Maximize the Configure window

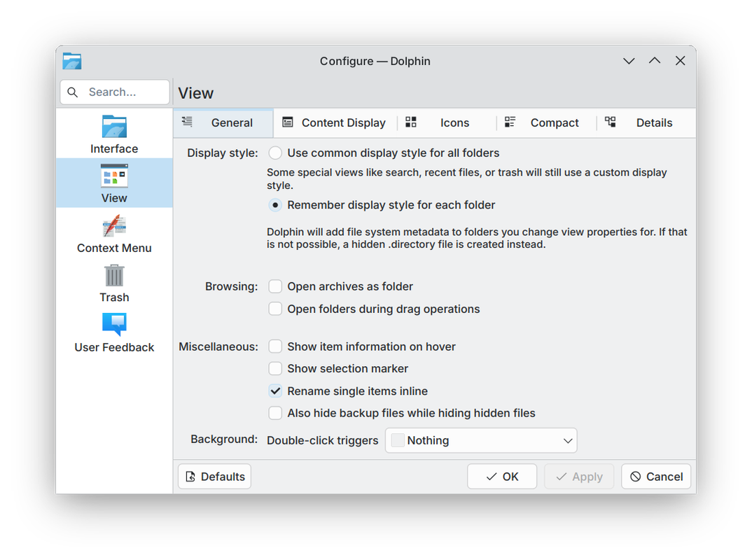[655, 61]
